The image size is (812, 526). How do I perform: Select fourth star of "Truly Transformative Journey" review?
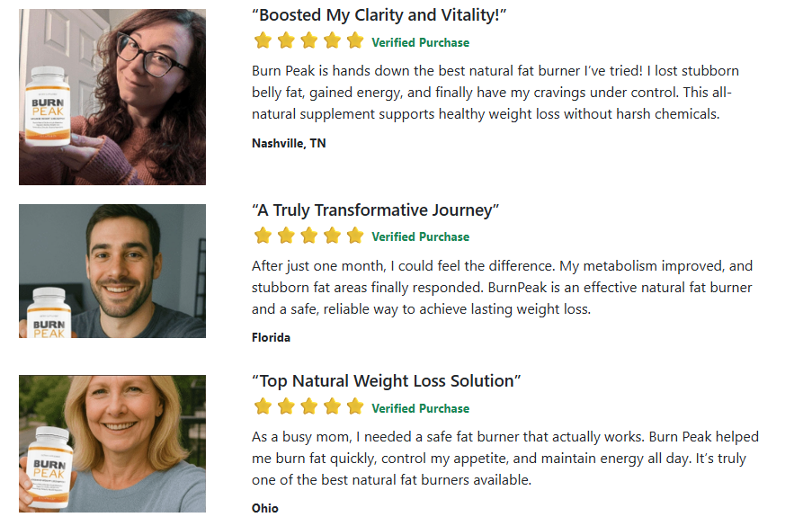pyautogui.click(x=332, y=236)
